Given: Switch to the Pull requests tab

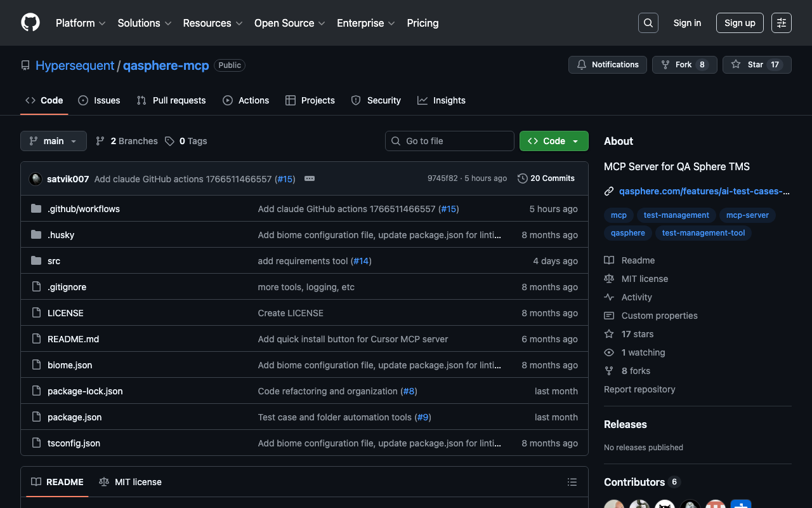Looking at the screenshot, I should coord(171,100).
